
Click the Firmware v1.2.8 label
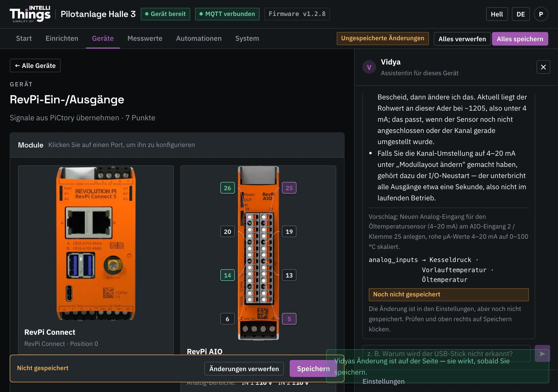297,14
